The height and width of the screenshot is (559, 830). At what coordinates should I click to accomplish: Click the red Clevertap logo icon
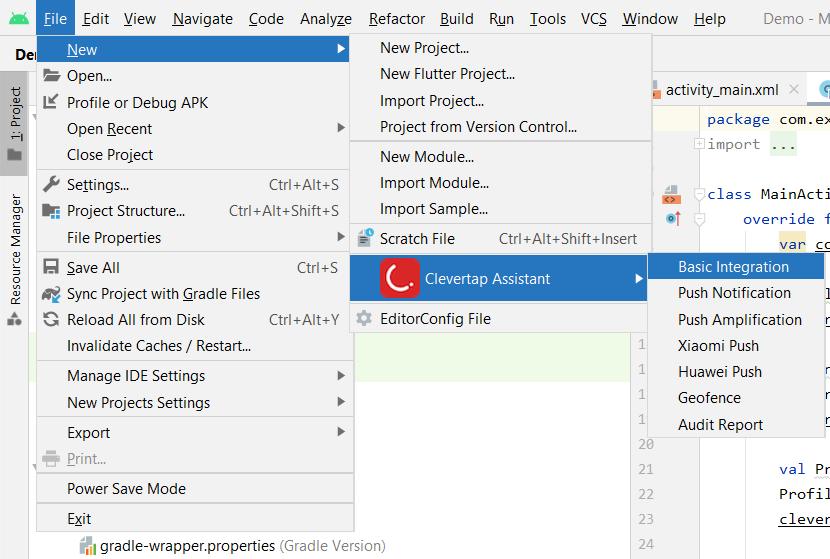400,278
